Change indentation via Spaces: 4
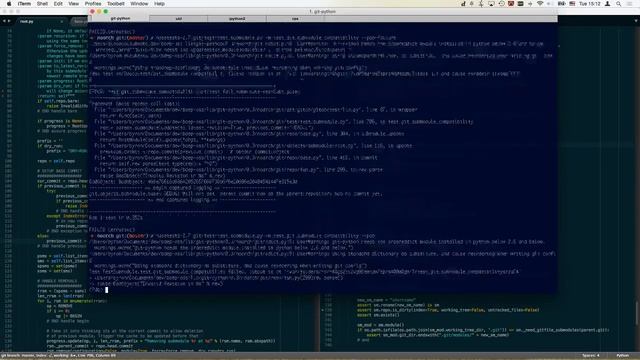This screenshot has height=360, width=640. tap(591, 356)
